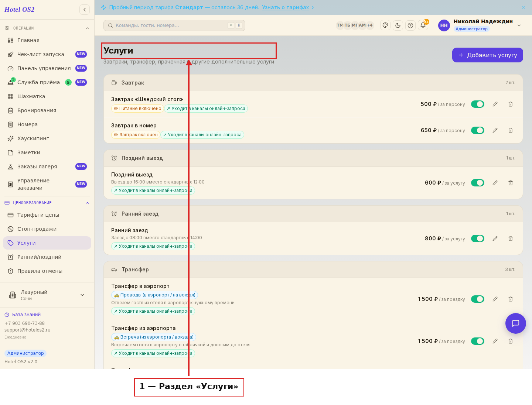
Task: Open Управление заказами in sidebar
Action: (47, 184)
